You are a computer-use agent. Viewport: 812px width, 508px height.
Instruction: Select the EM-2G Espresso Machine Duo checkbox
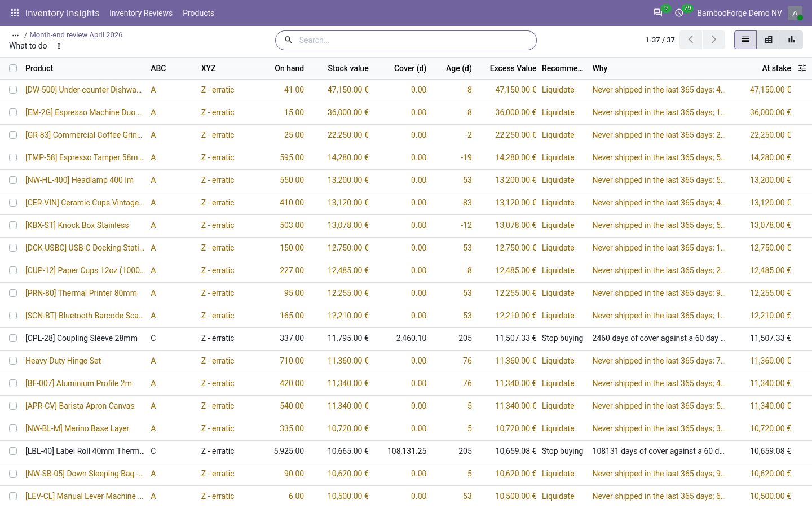coord(13,112)
